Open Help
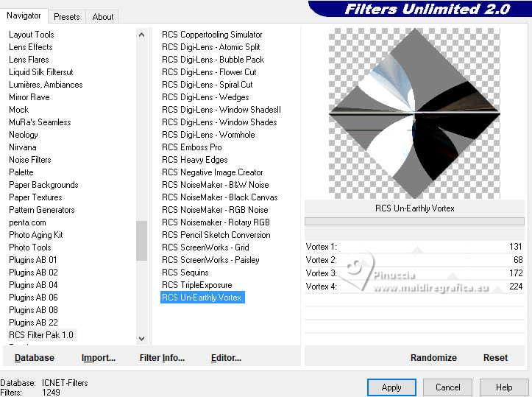Image resolution: width=532 pixels, height=397 pixels. (504, 387)
